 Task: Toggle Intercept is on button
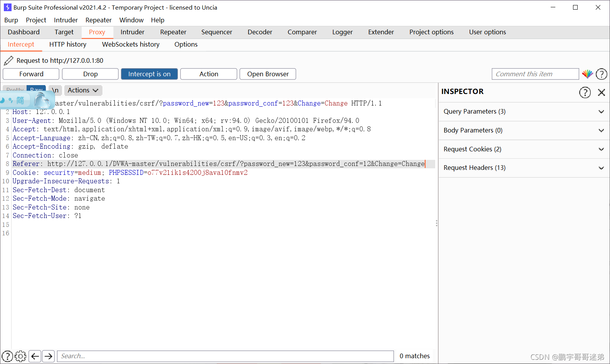(x=149, y=74)
